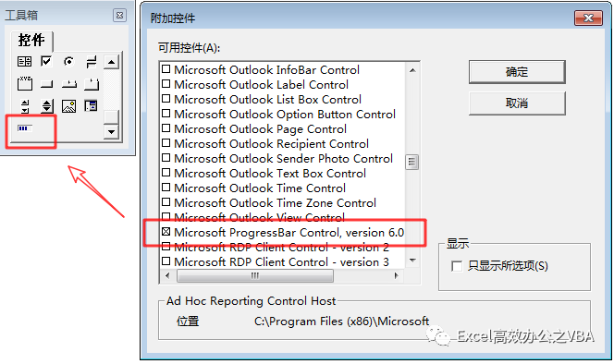Select the TabStrip control tool

pos(69,84)
